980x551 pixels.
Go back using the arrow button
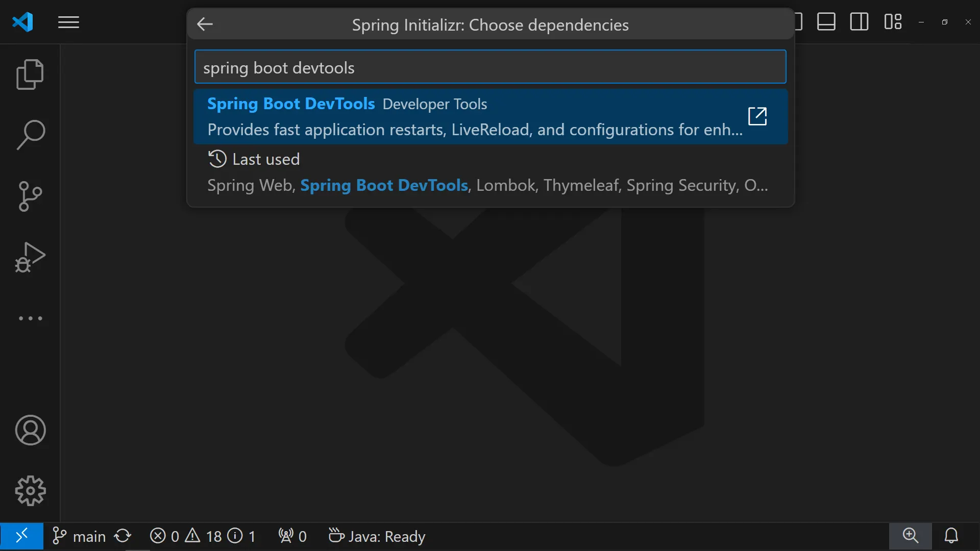point(205,24)
